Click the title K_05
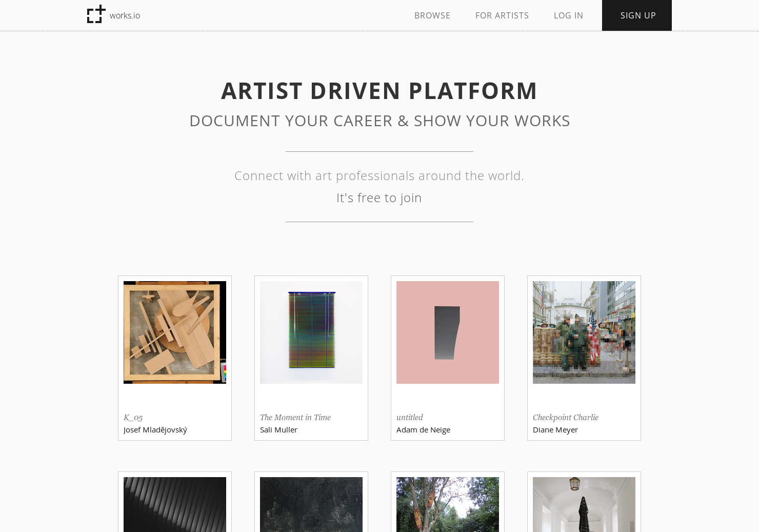This screenshot has width=759, height=532. [133, 418]
